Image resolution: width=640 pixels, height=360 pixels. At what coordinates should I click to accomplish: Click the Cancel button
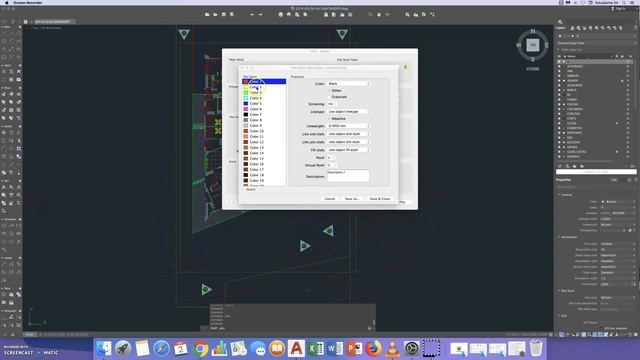(x=329, y=199)
